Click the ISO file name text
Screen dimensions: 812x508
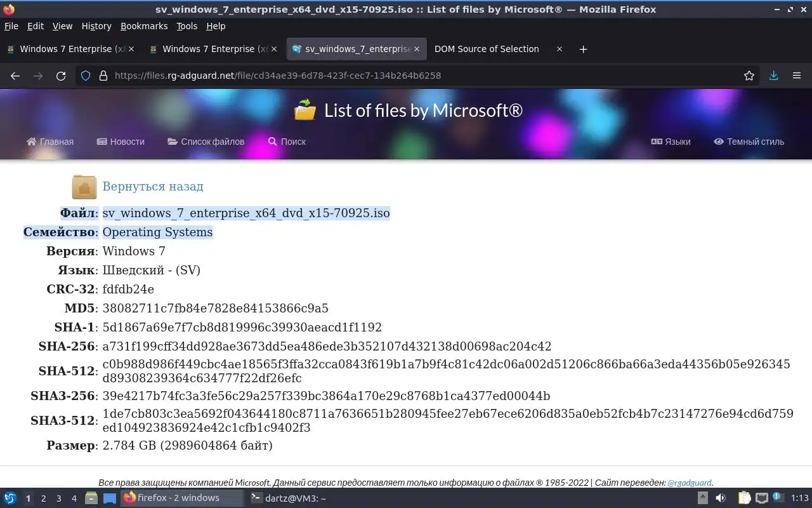click(x=246, y=213)
